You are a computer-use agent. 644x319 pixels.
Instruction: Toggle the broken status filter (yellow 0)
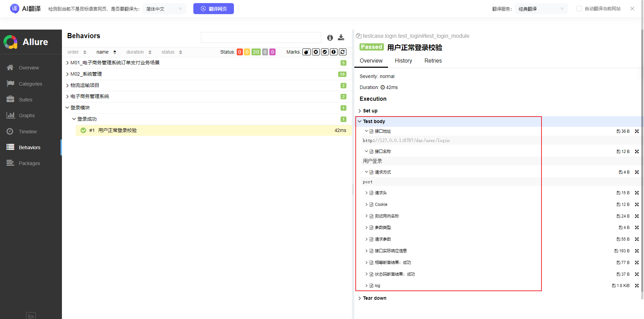[247, 52]
